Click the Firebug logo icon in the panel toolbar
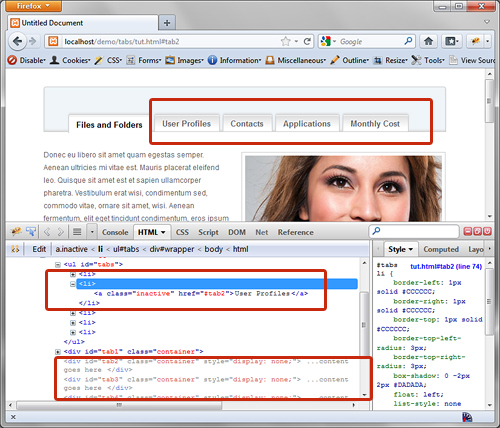Image resolution: width=500 pixels, height=428 pixels. pyautogui.click(x=16, y=231)
